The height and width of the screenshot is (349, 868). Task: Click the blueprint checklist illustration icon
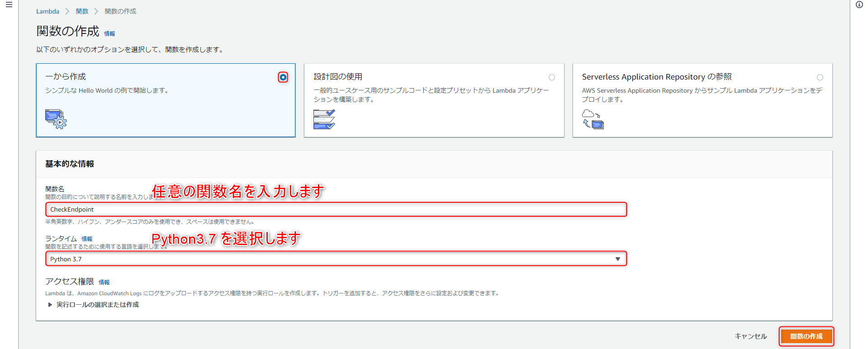(x=324, y=119)
